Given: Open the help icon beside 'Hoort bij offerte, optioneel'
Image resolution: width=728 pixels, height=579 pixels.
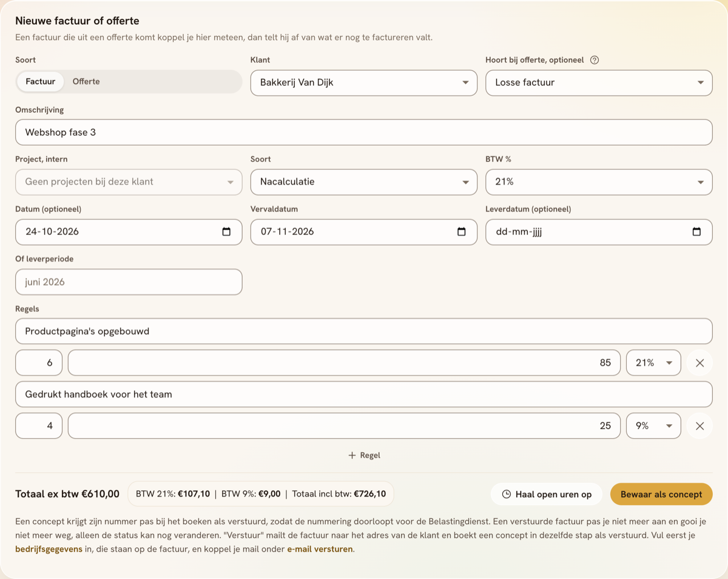Looking at the screenshot, I should 595,60.
